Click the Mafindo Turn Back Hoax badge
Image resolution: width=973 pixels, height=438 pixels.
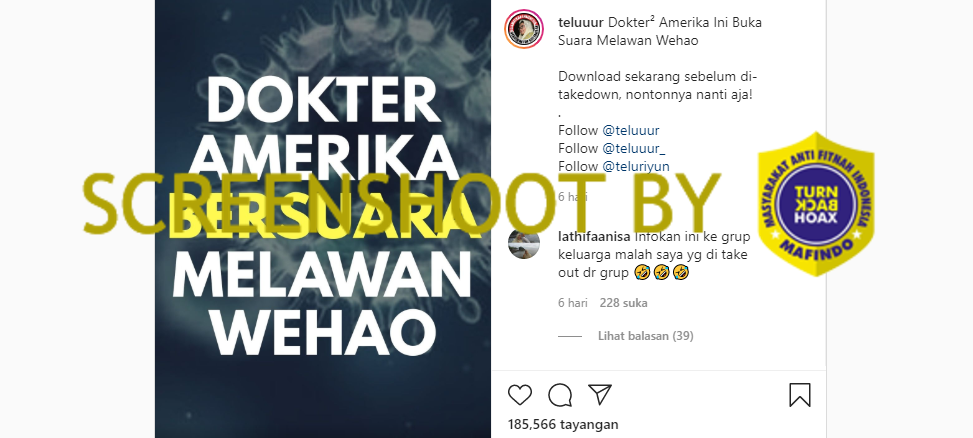pos(816,204)
